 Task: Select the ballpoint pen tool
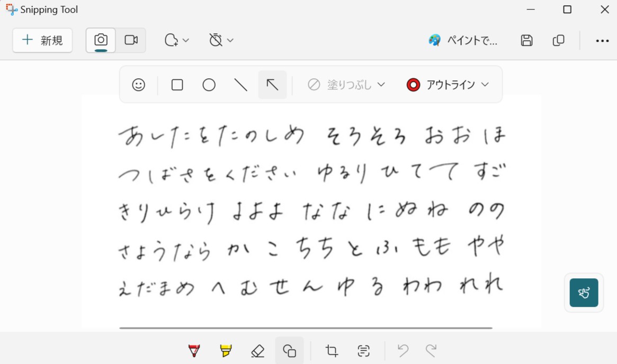coord(194,350)
